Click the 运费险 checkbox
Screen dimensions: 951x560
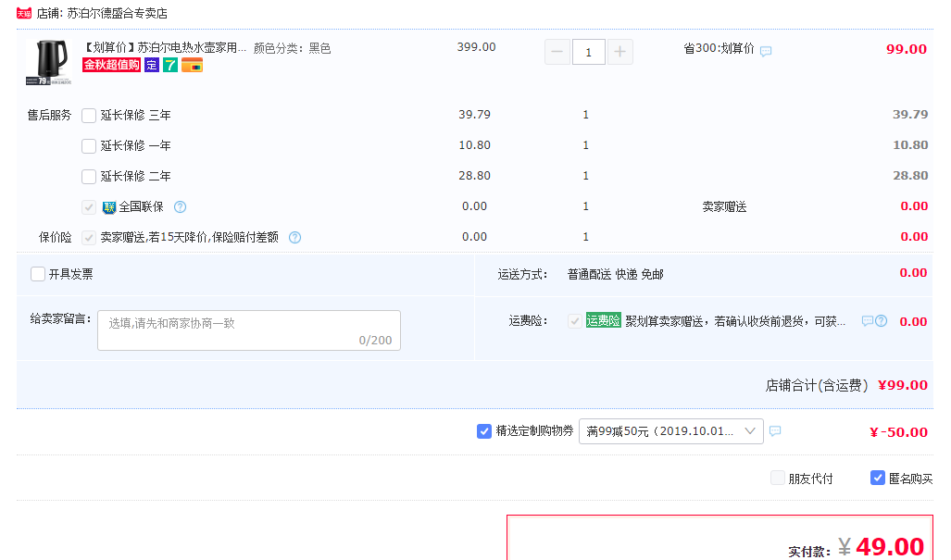coord(575,321)
